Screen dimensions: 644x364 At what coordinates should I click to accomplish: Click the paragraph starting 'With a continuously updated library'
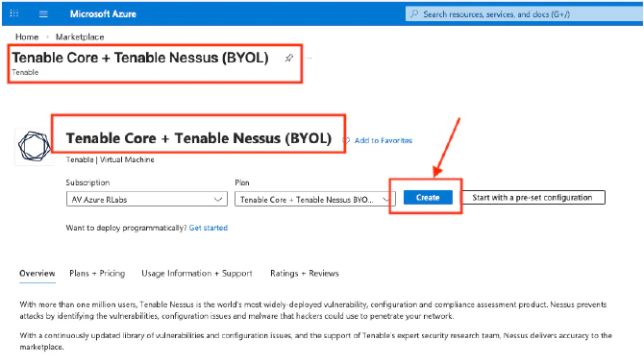(316, 341)
